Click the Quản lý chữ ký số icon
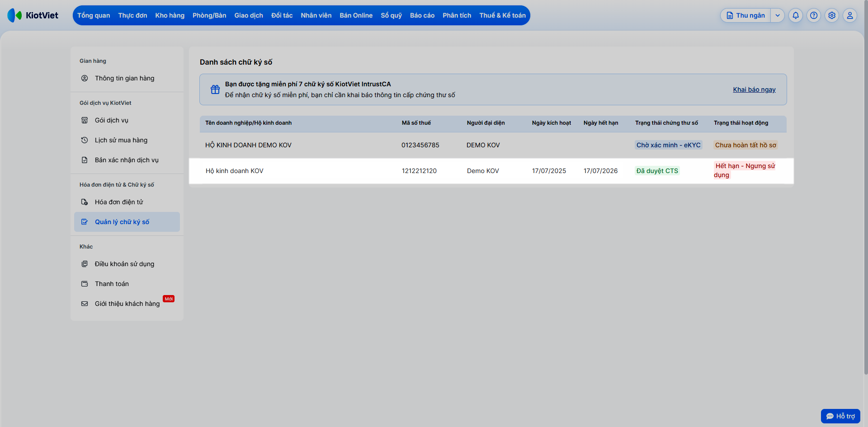 85,222
